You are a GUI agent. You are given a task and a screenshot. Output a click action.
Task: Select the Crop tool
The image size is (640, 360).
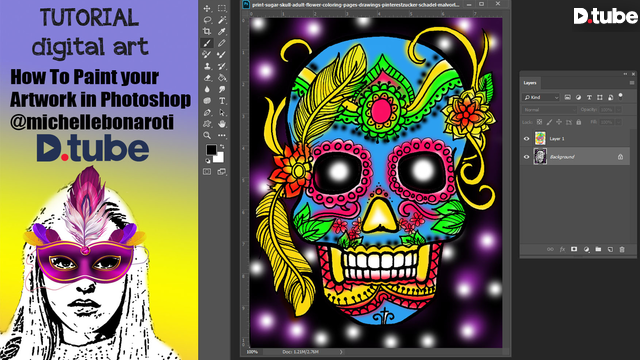(x=207, y=31)
